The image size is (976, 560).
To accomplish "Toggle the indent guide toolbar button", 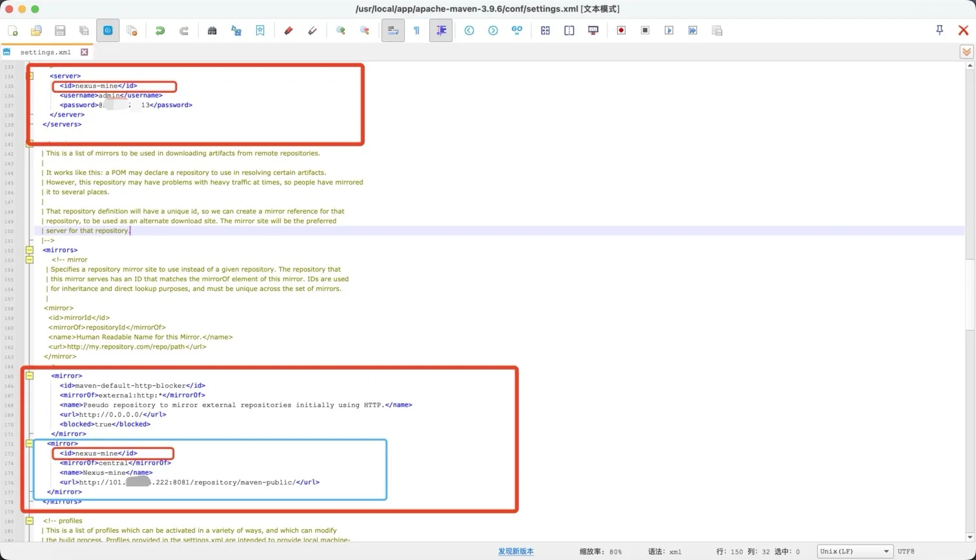I will coord(441,30).
